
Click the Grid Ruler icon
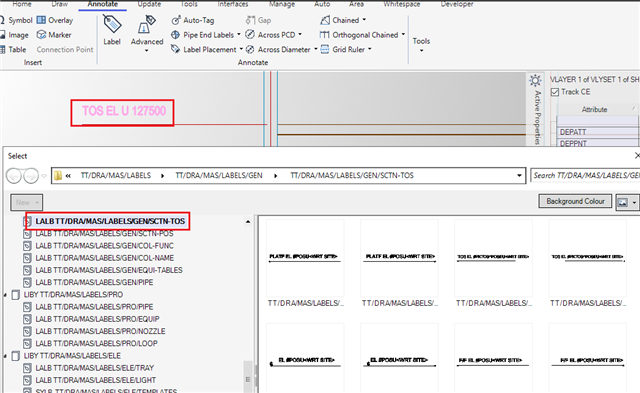(325, 49)
